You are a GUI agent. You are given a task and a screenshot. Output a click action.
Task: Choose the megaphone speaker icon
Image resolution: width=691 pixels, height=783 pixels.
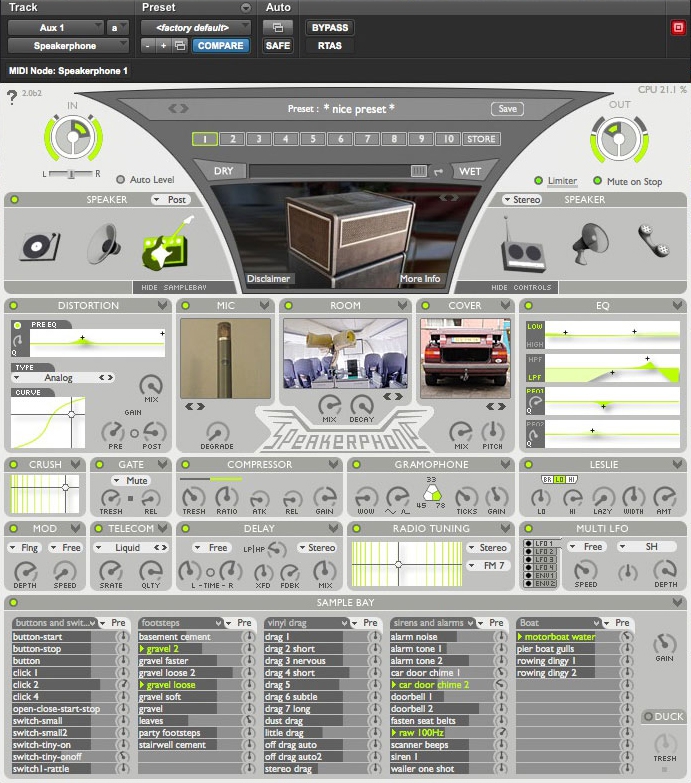[x=591, y=243]
